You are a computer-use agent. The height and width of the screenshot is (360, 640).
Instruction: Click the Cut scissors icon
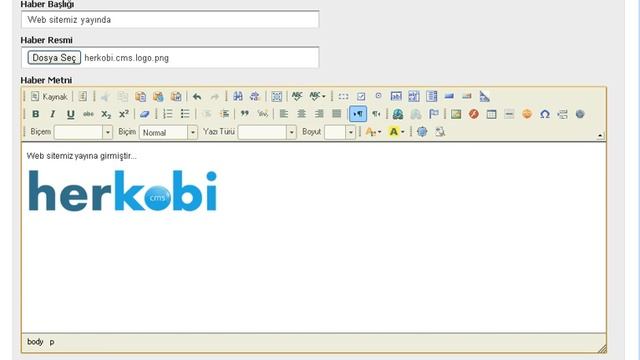click(x=105, y=97)
